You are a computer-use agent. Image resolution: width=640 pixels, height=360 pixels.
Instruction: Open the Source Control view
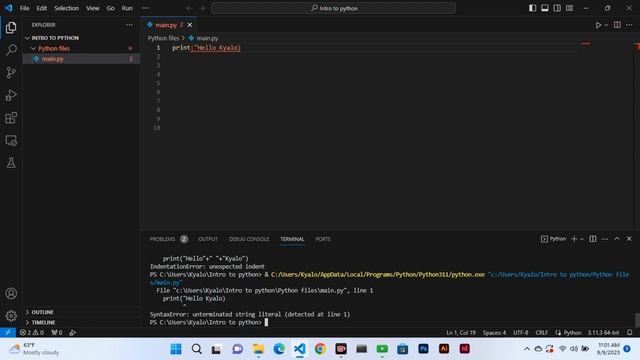pos(11,73)
